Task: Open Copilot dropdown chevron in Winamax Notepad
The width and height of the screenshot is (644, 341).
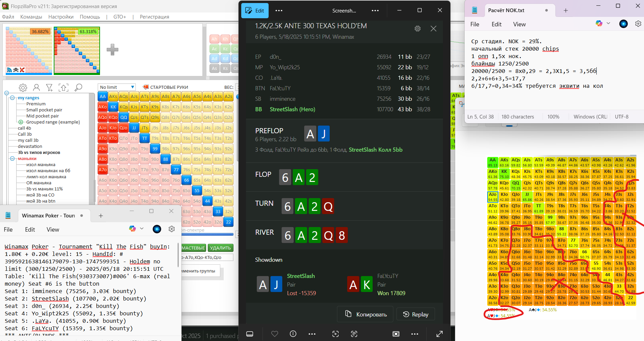Action: point(142,229)
